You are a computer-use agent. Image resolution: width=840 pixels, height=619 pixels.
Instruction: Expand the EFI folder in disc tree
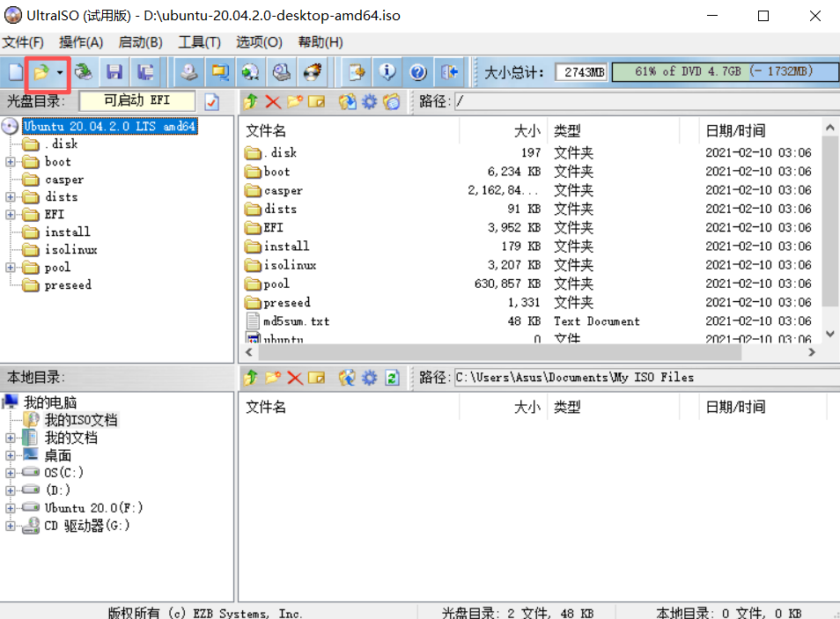[11, 214]
